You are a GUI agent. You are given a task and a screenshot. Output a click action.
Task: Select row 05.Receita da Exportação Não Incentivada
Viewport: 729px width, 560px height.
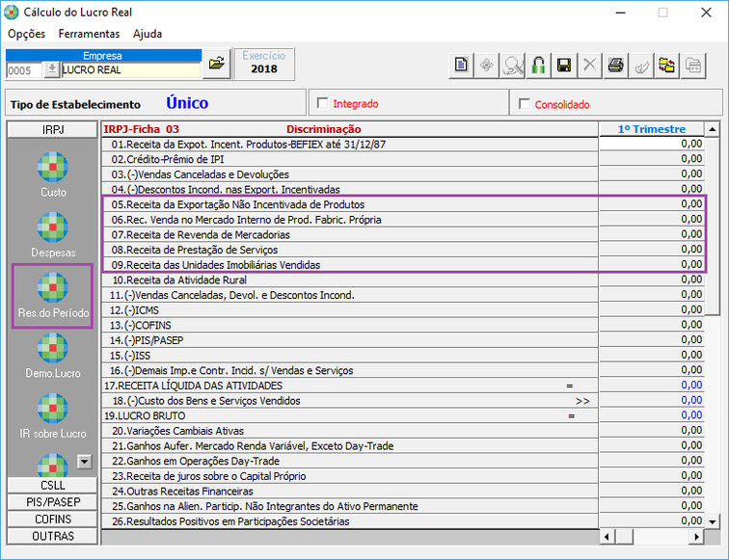pos(350,204)
